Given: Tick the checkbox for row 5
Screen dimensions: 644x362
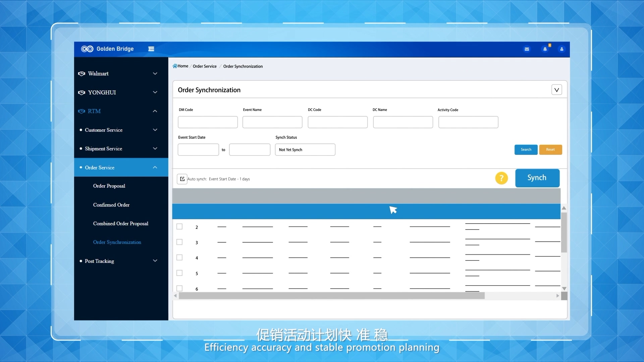Looking at the screenshot, I should [x=179, y=273].
